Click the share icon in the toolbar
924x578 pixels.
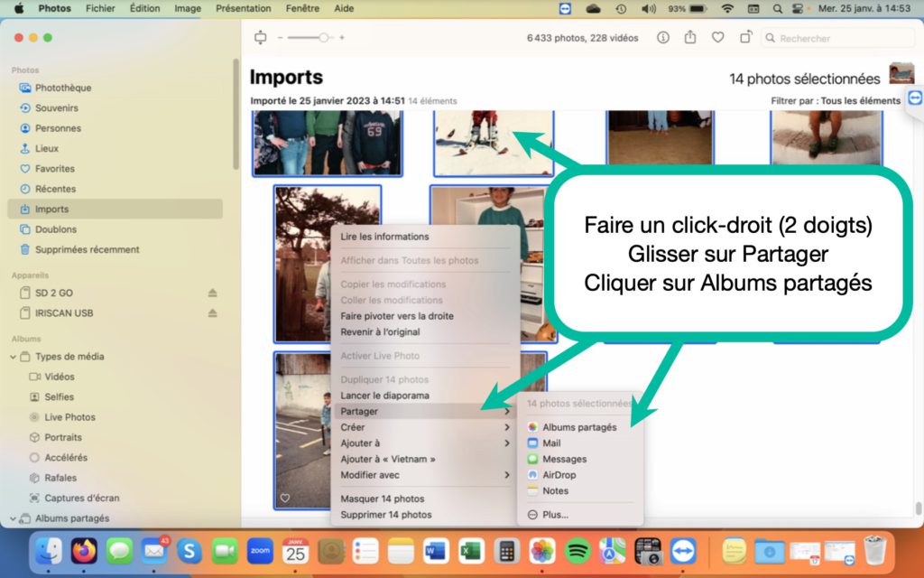(690, 38)
